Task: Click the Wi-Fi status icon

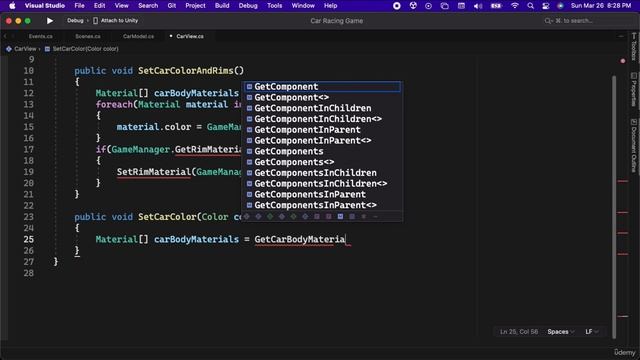Action: point(515,6)
